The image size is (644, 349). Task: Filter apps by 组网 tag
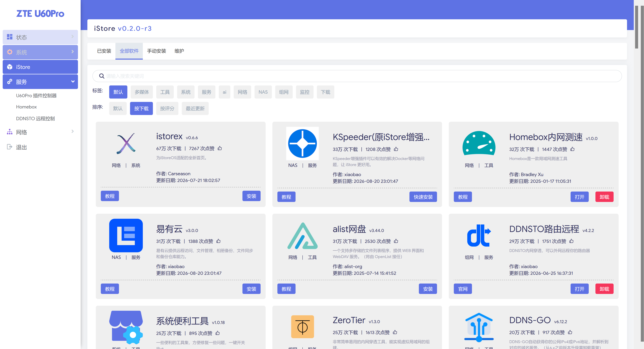pyautogui.click(x=284, y=92)
